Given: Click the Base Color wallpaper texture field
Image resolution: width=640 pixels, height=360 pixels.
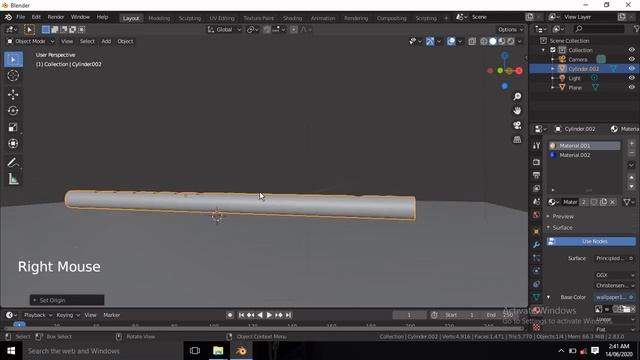Looking at the screenshot, I should 614,297.
